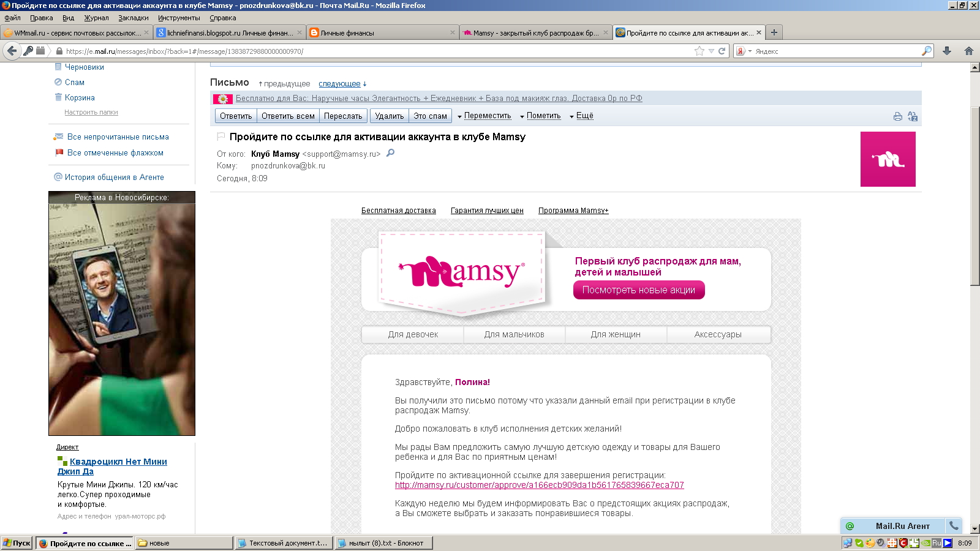Select Для мальчиков tab in email

[x=514, y=334]
